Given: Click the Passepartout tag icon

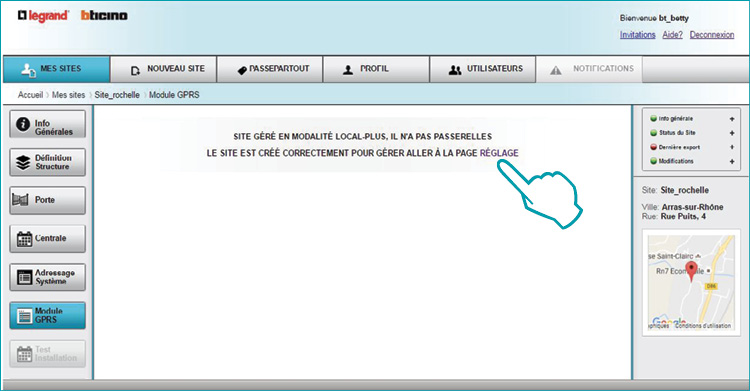Looking at the screenshot, I should pyautogui.click(x=242, y=70).
